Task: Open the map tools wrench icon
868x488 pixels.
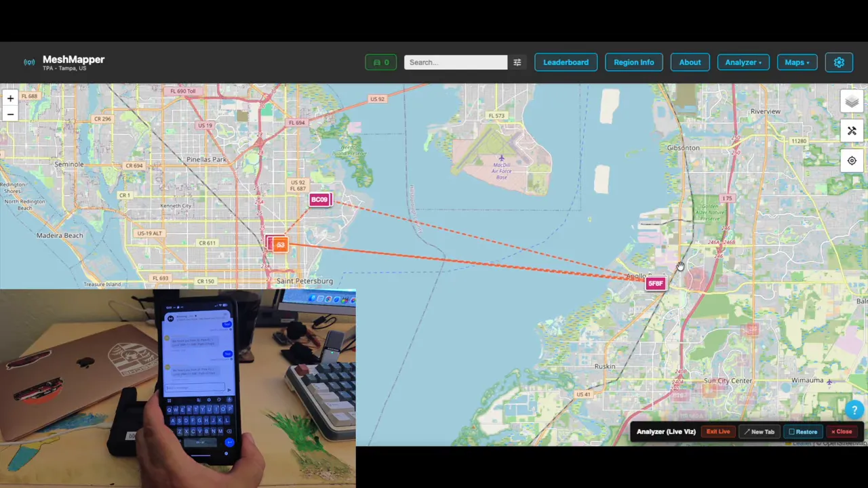Action: (x=852, y=131)
